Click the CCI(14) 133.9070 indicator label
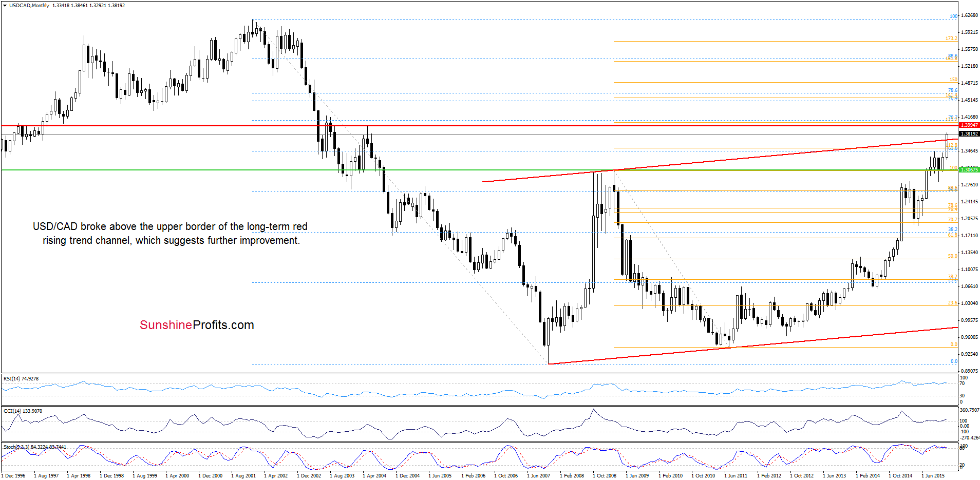The image size is (980, 480). click(23, 411)
